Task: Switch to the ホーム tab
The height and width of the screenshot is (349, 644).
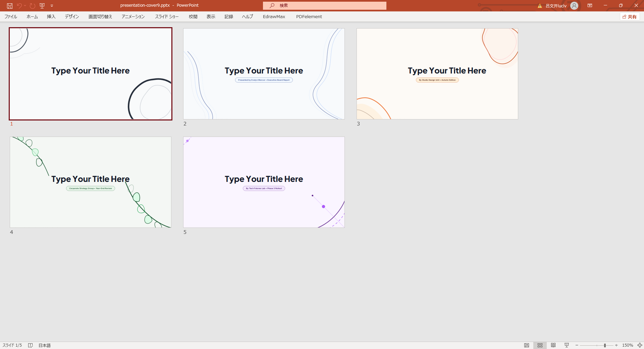Action: click(x=32, y=16)
